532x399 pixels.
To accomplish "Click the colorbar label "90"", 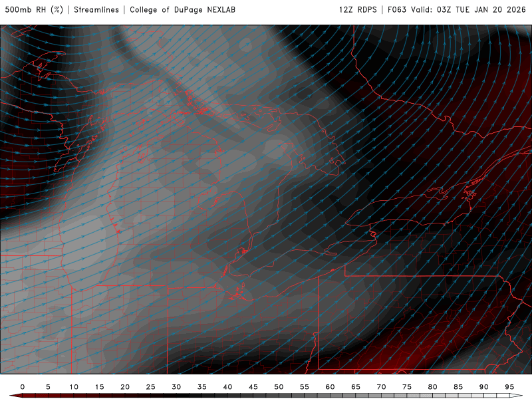I will [484, 387].
